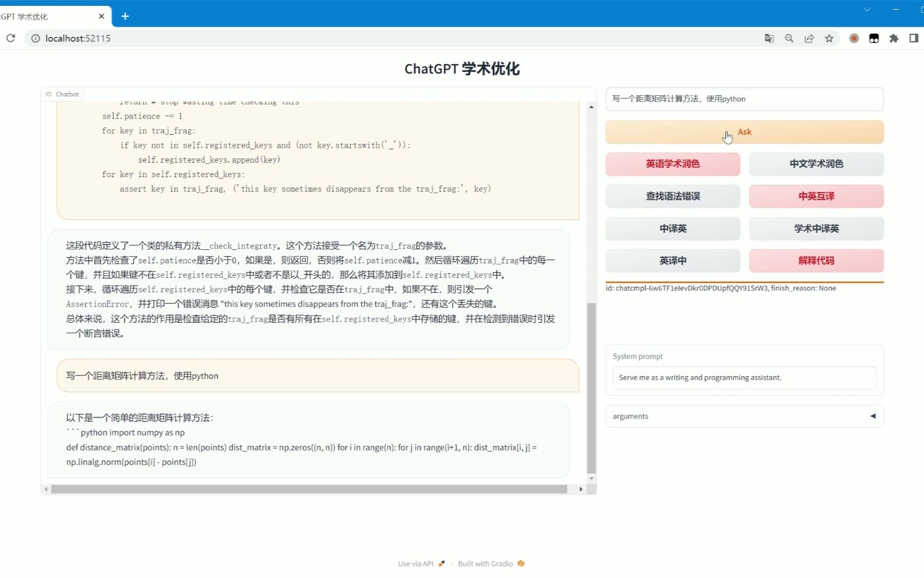
Task: Click the Chatbot label icon
Action: click(x=49, y=94)
